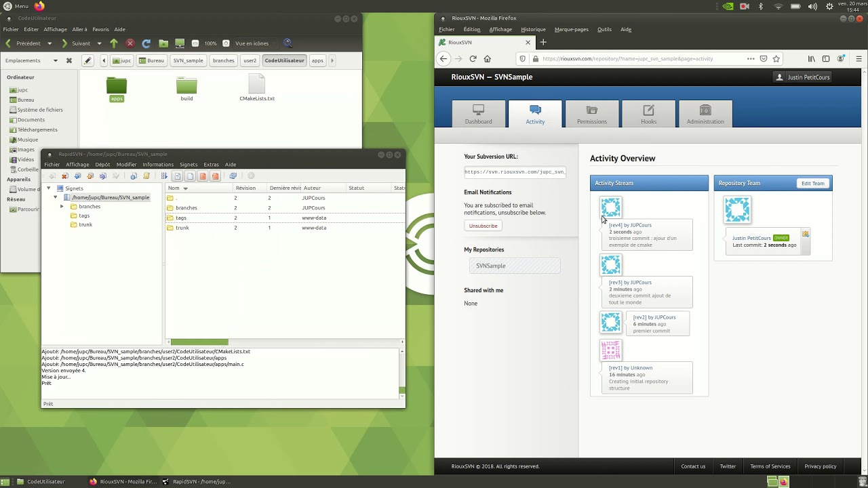Toggle RapidSVN show conflicted files filter
Image resolution: width=868 pixels, height=488 pixels.
click(x=216, y=176)
